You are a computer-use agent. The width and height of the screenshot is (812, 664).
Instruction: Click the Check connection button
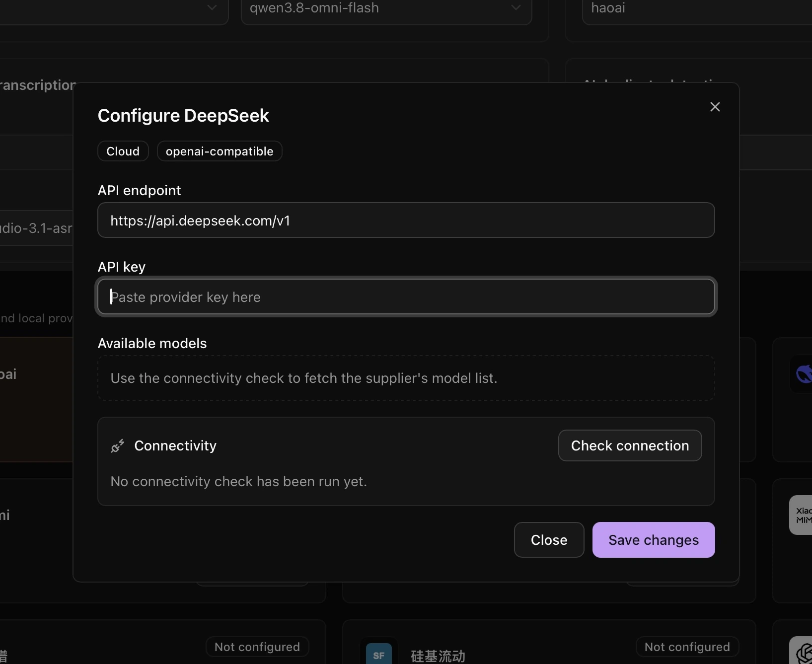tap(630, 445)
